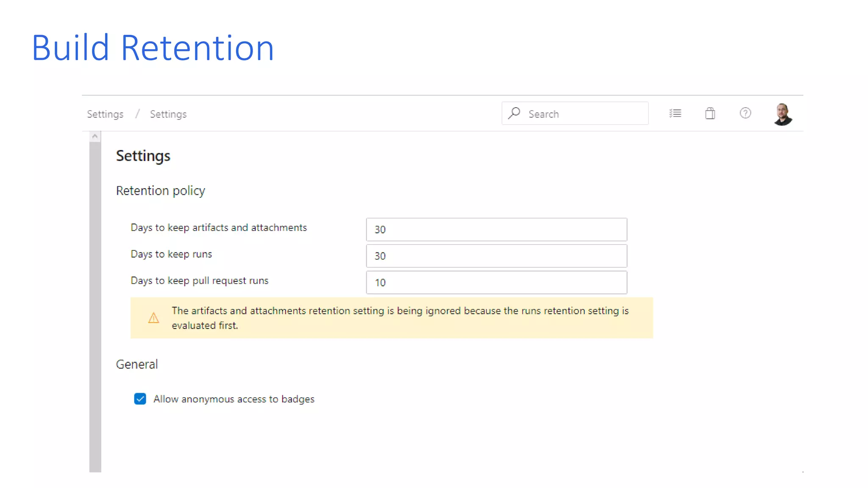Focus the Search text box
This screenshot has height=488, width=868.
pos(585,114)
